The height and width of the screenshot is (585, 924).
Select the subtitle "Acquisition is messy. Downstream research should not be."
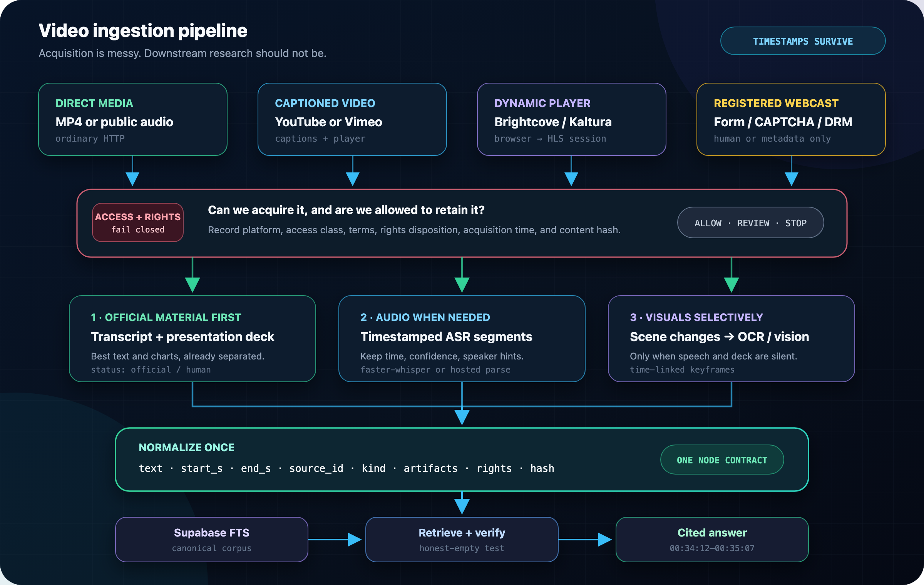click(182, 53)
